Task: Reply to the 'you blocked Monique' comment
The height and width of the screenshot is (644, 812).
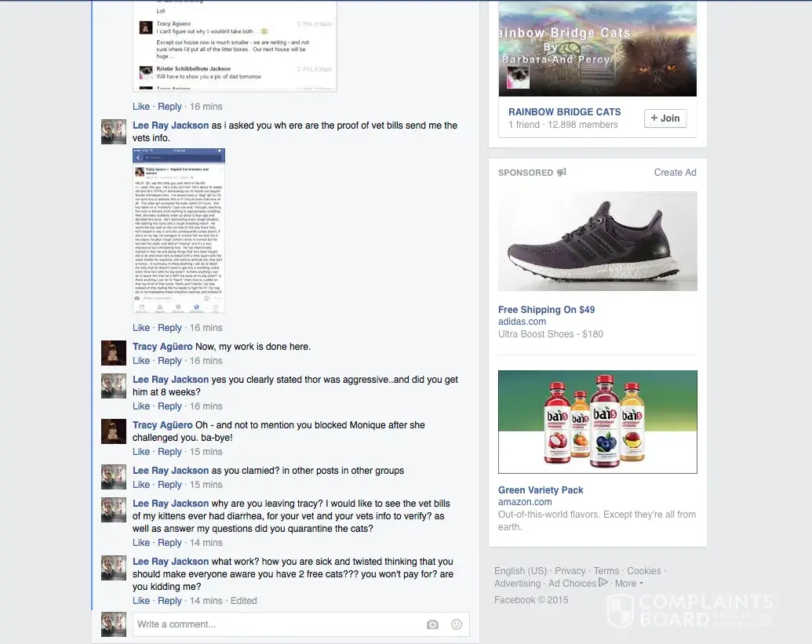Action: (x=169, y=452)
